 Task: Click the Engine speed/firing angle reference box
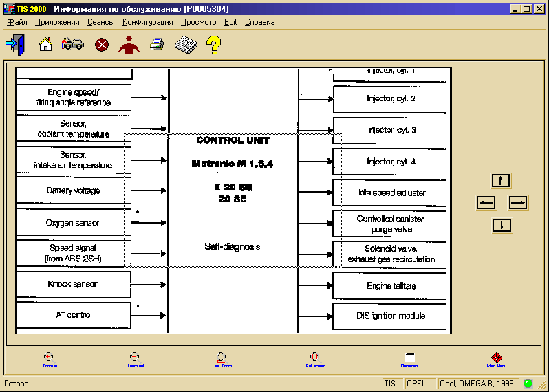click(74, 97)
